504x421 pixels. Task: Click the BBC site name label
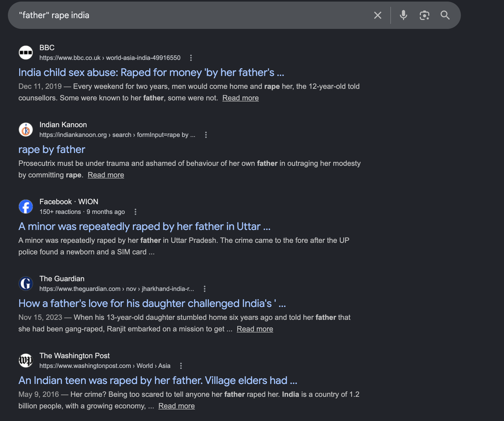(47, 48)
